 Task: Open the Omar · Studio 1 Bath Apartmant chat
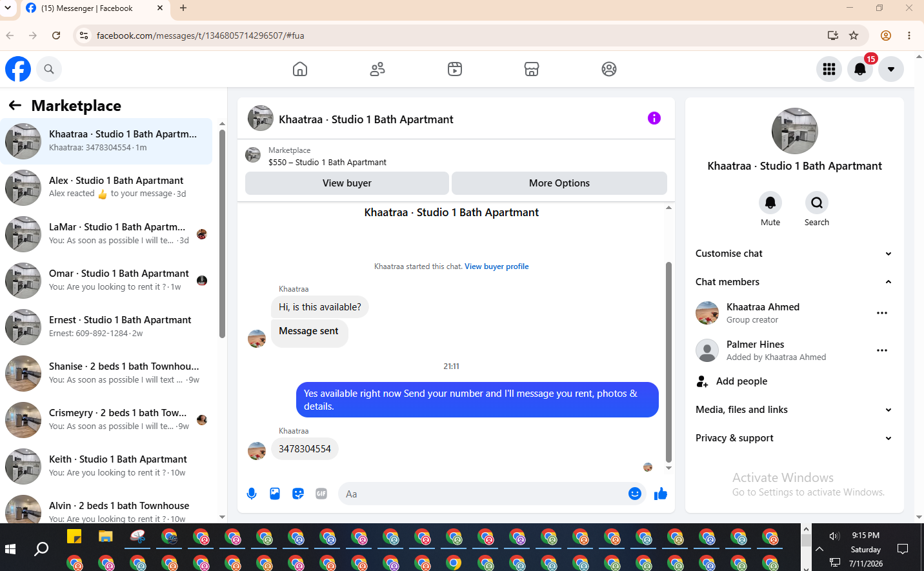[x=106, y=281]
